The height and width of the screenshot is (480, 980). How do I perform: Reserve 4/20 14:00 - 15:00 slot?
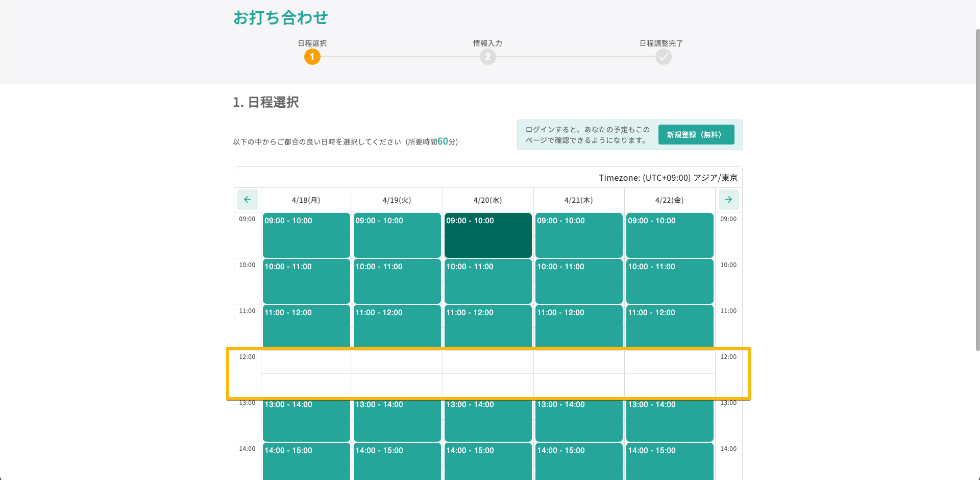[488, 462]
